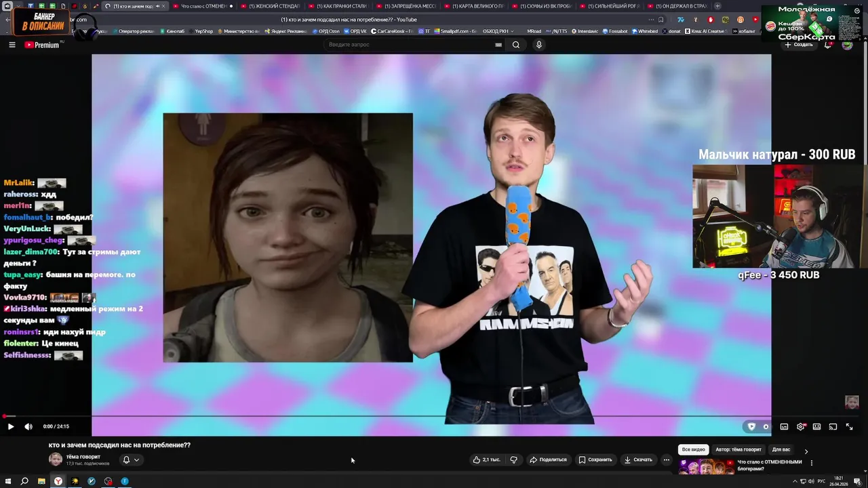Open system volume tray icon
Image resolution: width=868 pixels, height=488 pixels.
[812, 481]
